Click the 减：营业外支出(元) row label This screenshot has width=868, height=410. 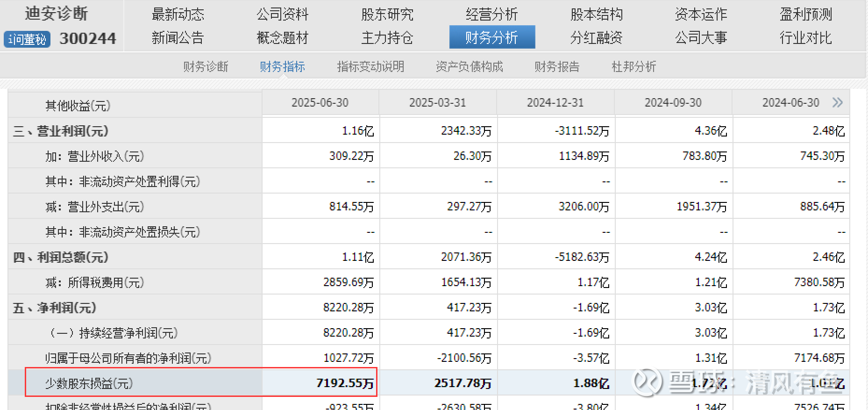[94, 207]
